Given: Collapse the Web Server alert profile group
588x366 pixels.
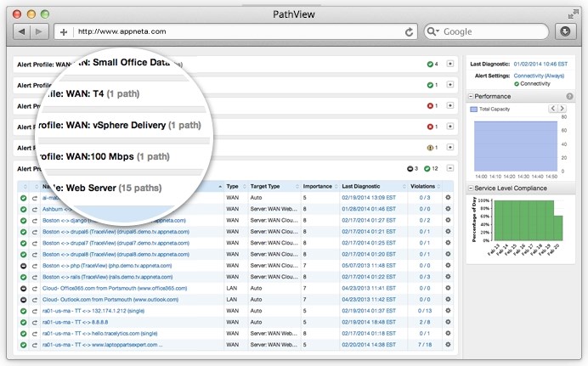Looking at the screenshot, I should 450,168.
